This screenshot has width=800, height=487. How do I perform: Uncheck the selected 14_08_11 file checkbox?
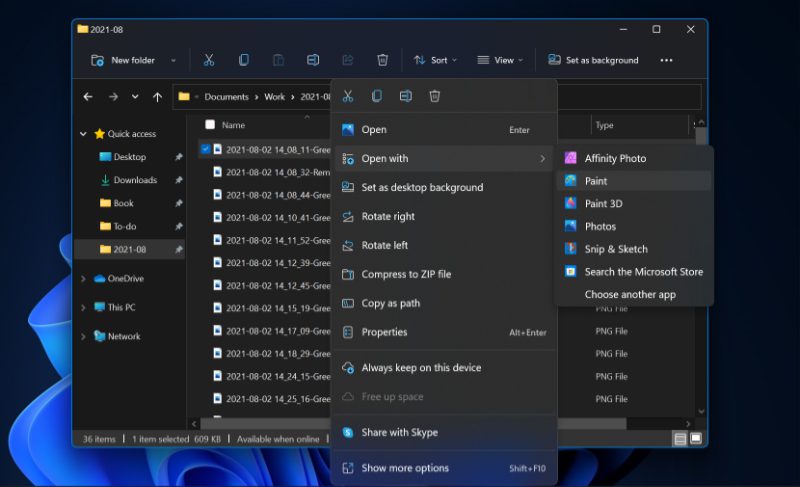point(206,149)
